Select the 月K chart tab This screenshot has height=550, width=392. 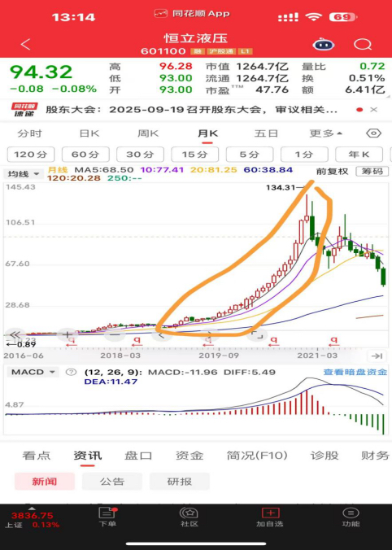point(207,133)
